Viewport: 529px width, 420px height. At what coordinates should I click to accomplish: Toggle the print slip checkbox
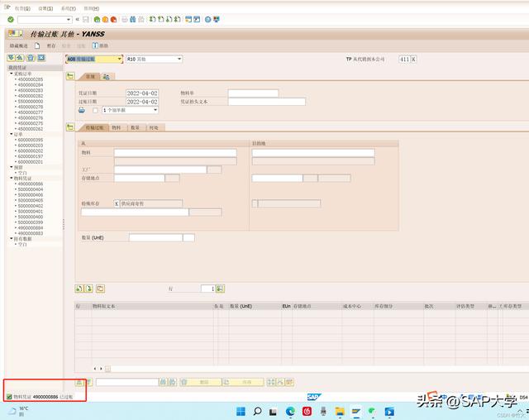coord(96,110)
